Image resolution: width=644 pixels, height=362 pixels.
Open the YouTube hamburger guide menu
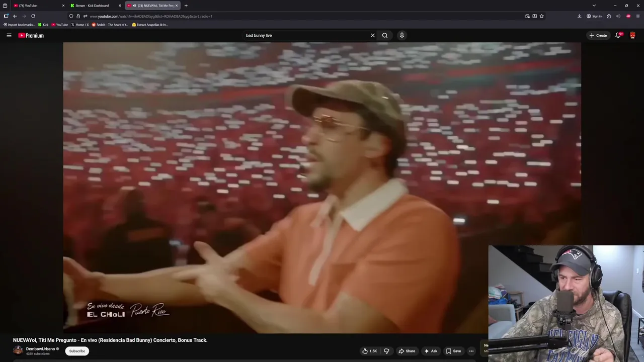point(9,35)
